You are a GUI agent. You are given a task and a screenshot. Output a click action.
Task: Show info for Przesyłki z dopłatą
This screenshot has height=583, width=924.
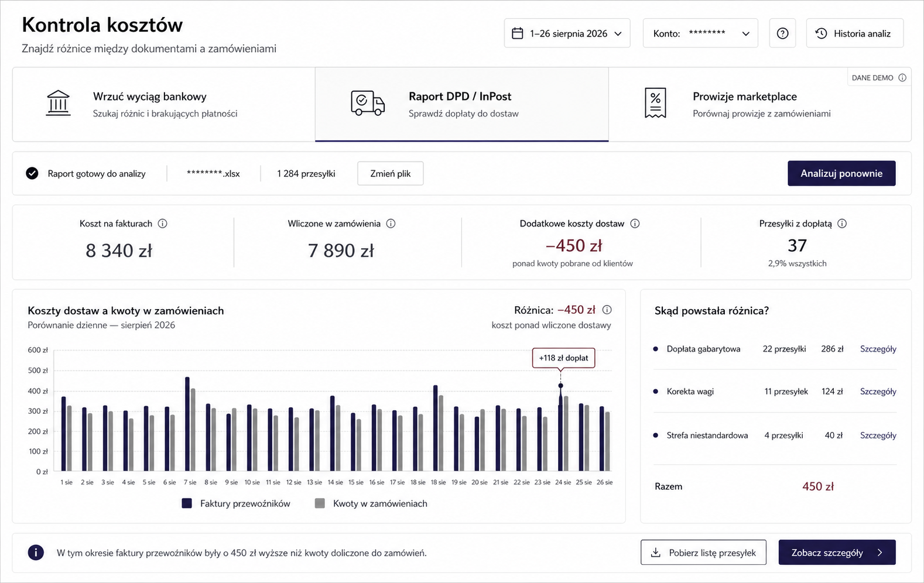point(842,224)
